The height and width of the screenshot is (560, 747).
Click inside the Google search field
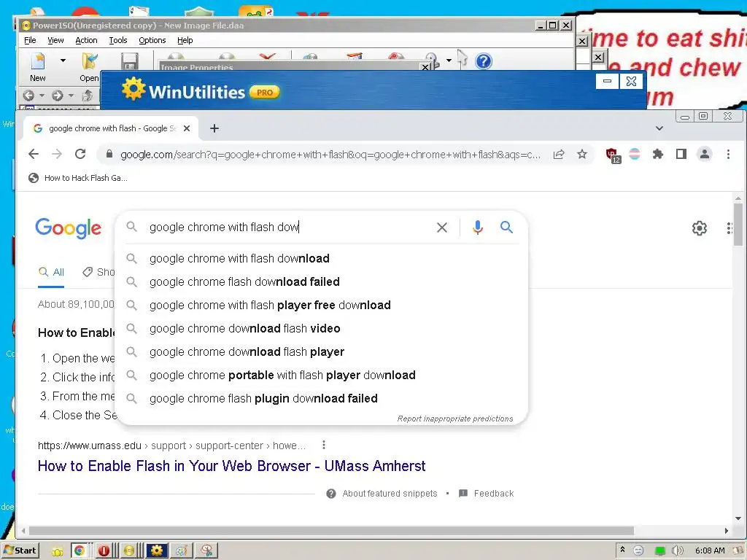[286, 227]
